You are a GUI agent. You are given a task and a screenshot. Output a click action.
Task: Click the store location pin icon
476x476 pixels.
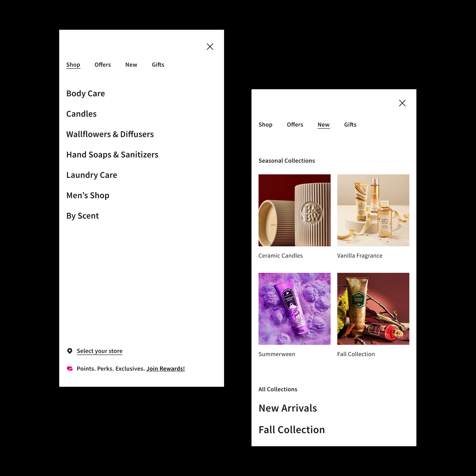[70, 351]
